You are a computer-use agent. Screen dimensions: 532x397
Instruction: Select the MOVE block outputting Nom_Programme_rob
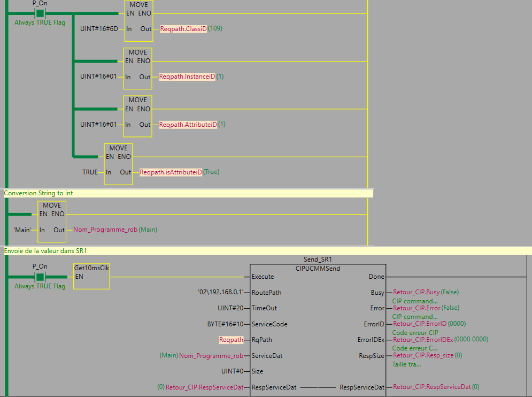pos(52,222)
